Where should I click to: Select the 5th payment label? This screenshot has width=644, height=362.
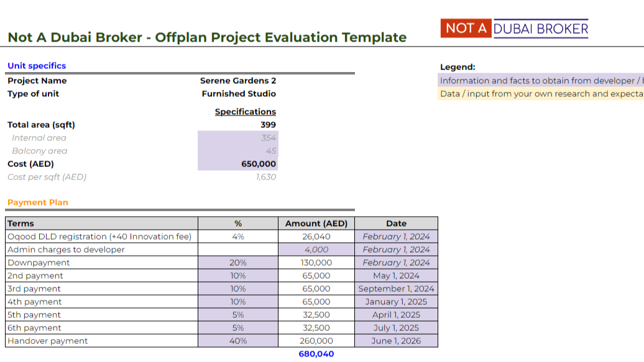click(101, 315)
